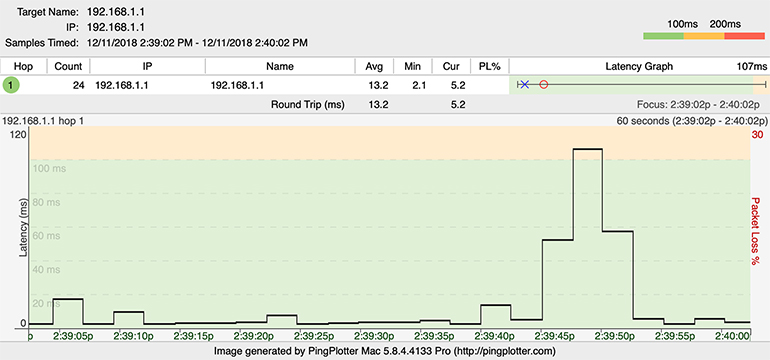The image size is (770, 360).
Task: Click the Min value 2.1
Action: pyautogui.click(x=420, y=85)
